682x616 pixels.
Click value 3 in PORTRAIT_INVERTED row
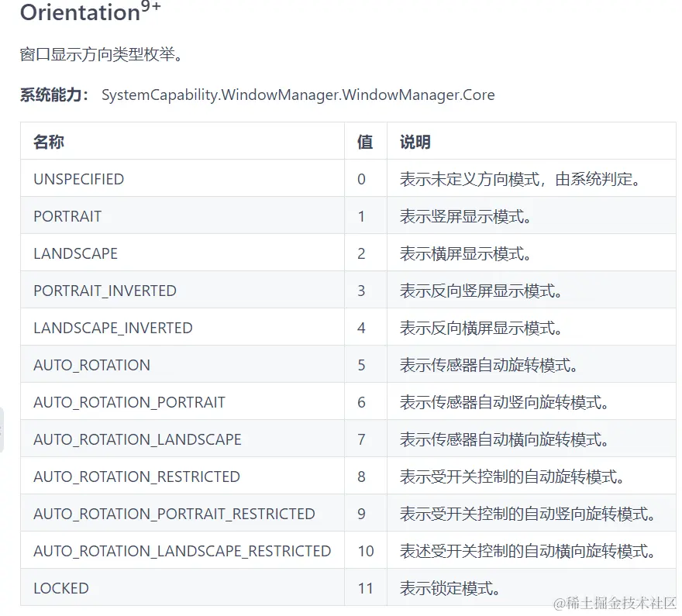pos(361,291)
